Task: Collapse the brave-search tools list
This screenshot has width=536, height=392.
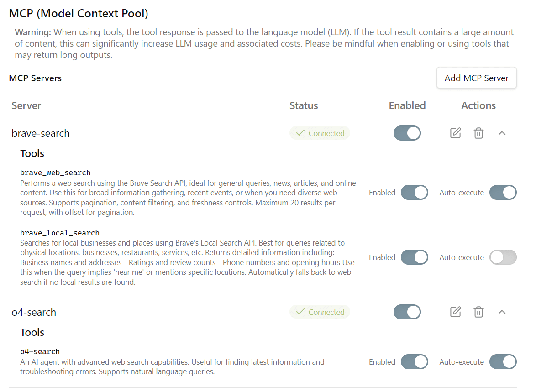Action: pyautogui.click(x=502, y=133)
